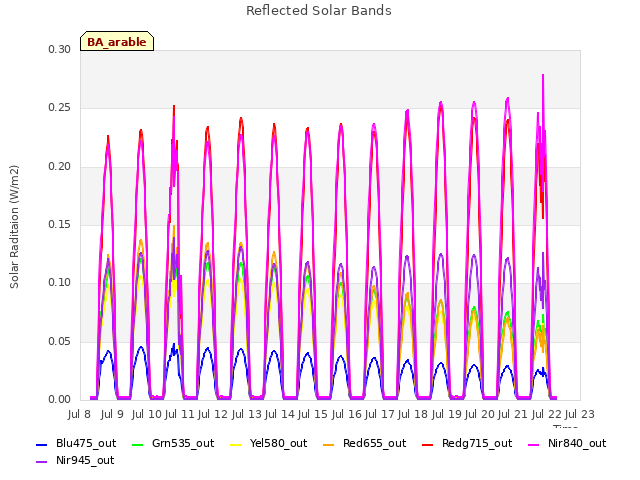Click the purple Nir945_out legend swatch
The width and height of the screenshot is (640, 480).
[x=42, y=462]
